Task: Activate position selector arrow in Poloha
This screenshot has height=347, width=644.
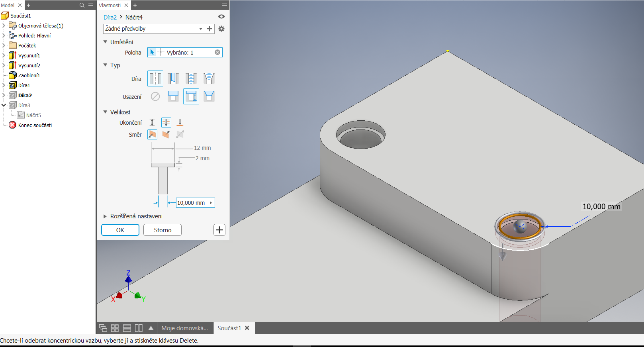Action: click(152, 52)
